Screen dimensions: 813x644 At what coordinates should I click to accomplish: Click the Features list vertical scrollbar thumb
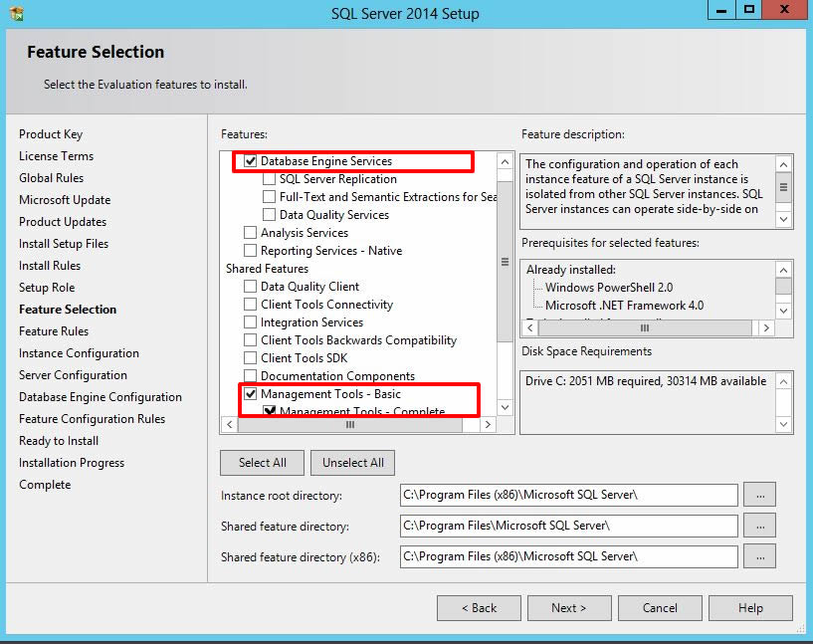505,261
